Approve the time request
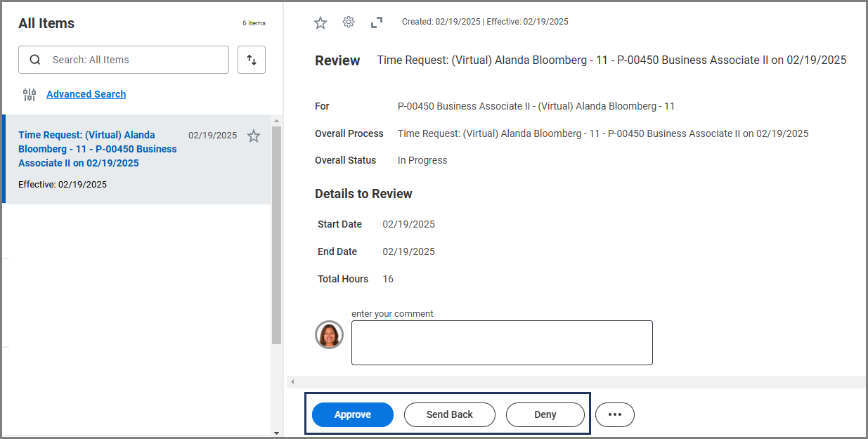The width and height of the screenshot is (868, 439). point(353,414)
